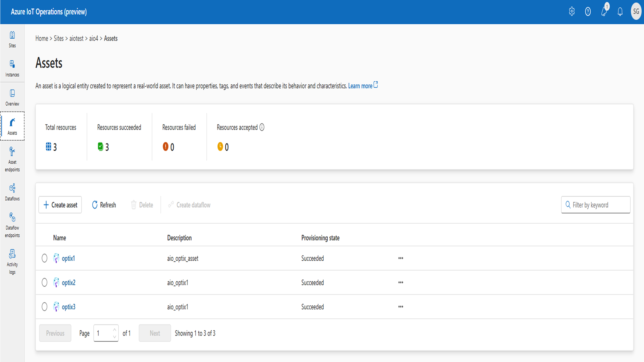Select the radio button for optix1
This screenshot has width=644, height=362.
tap(44, 258)
